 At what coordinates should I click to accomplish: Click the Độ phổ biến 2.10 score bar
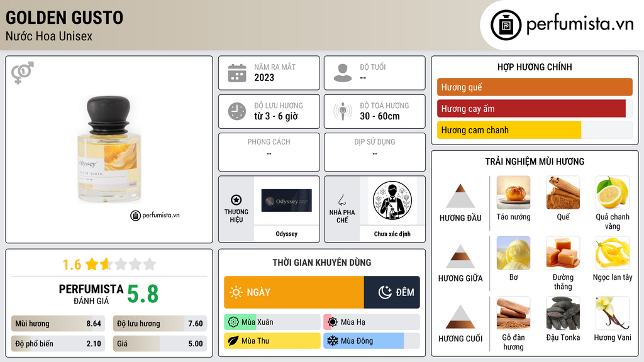pos(58,344)
